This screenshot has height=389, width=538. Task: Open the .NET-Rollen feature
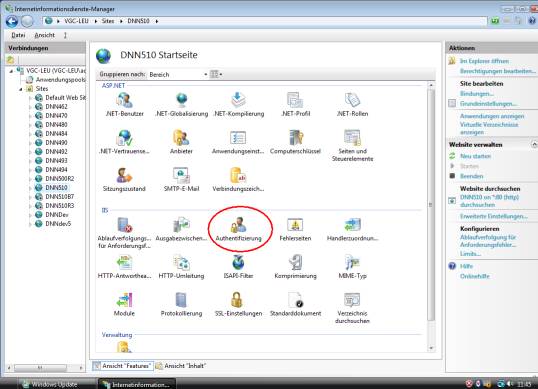click(x=352, y=105)
